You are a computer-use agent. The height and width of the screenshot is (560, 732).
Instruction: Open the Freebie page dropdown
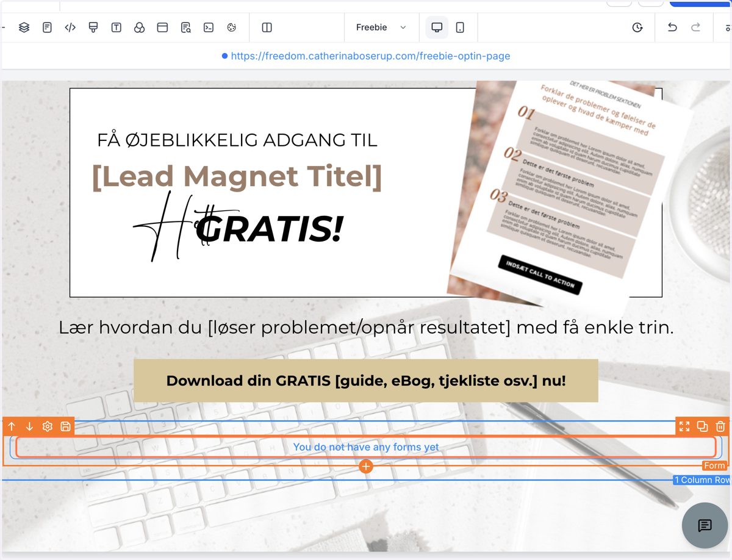[381, 27]
